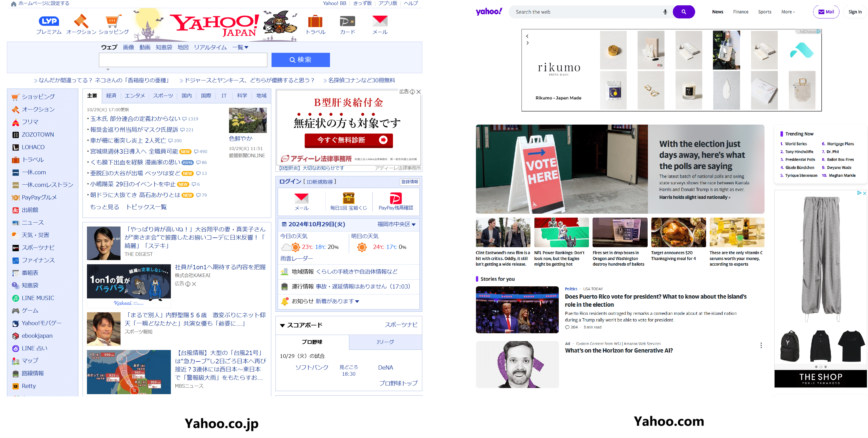Image resolution: width=868 pixels, height=438 pixels.
Task: Open 路線情報 train icon in sidebar
Action: [x=15, y=374]
